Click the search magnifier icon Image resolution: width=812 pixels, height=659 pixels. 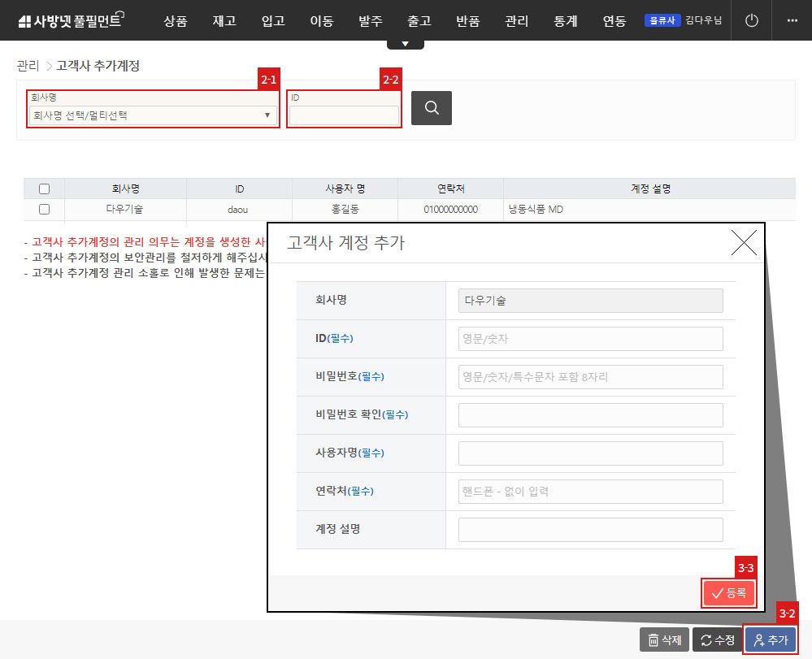point(431,107)
